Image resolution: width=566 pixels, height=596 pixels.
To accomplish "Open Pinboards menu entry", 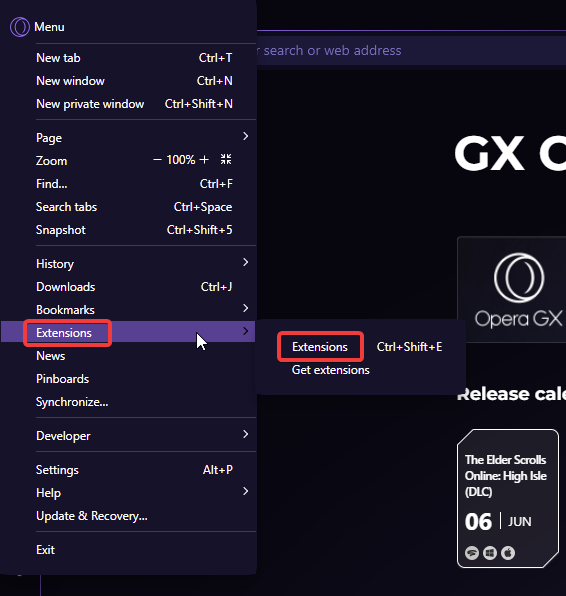I will 128,379.
